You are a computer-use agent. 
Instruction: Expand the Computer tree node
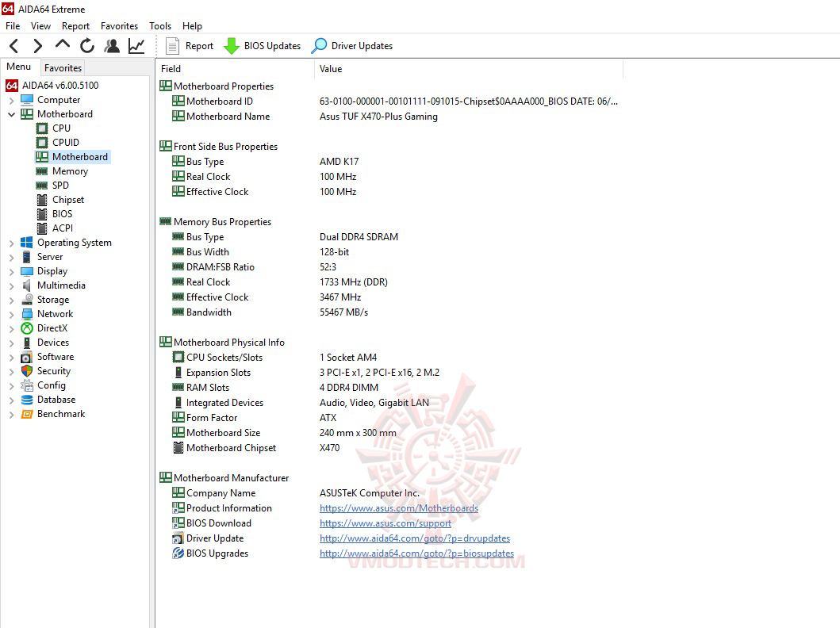(x=11, y=100)
